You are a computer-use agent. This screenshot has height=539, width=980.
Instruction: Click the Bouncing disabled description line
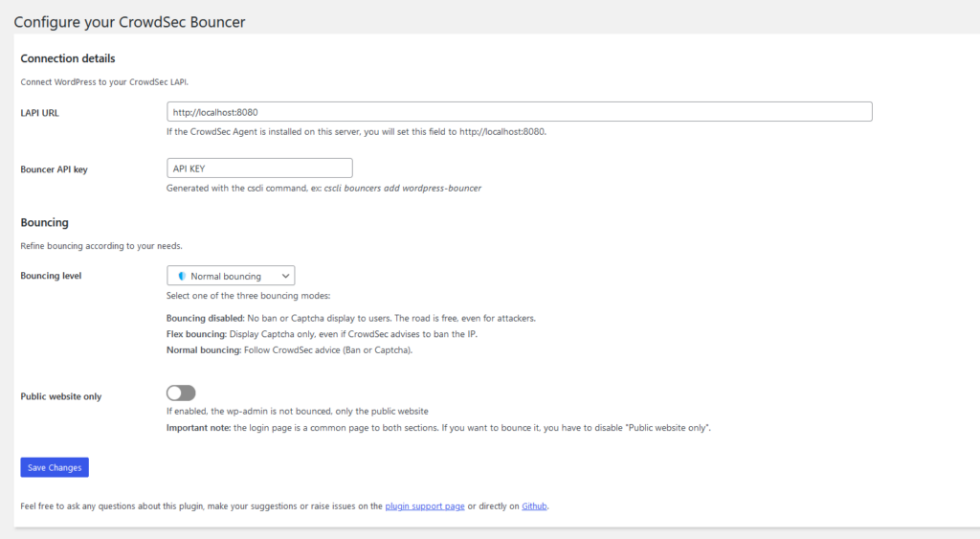tap(350, 318)
